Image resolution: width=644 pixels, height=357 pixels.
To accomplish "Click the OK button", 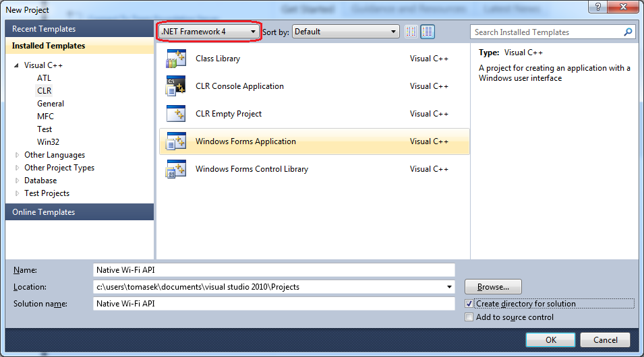I will (x=550, y=339).
